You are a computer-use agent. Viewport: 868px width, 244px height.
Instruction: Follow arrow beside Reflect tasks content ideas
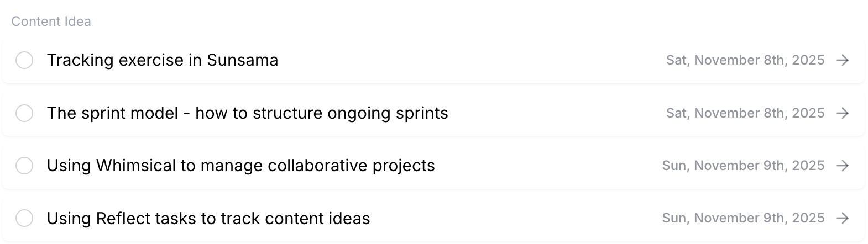843,219
